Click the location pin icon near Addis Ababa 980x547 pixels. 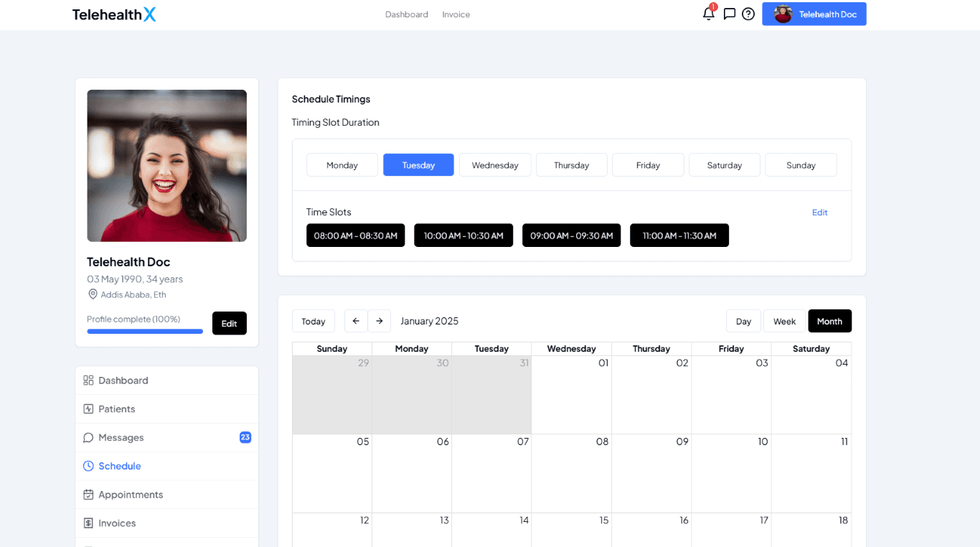pos(93,294)
